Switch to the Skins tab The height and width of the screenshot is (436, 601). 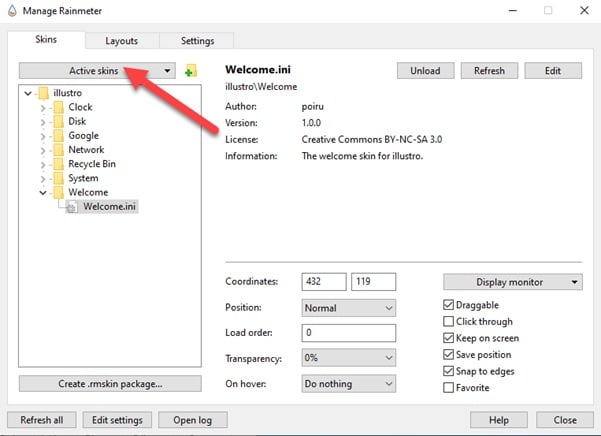46,39
